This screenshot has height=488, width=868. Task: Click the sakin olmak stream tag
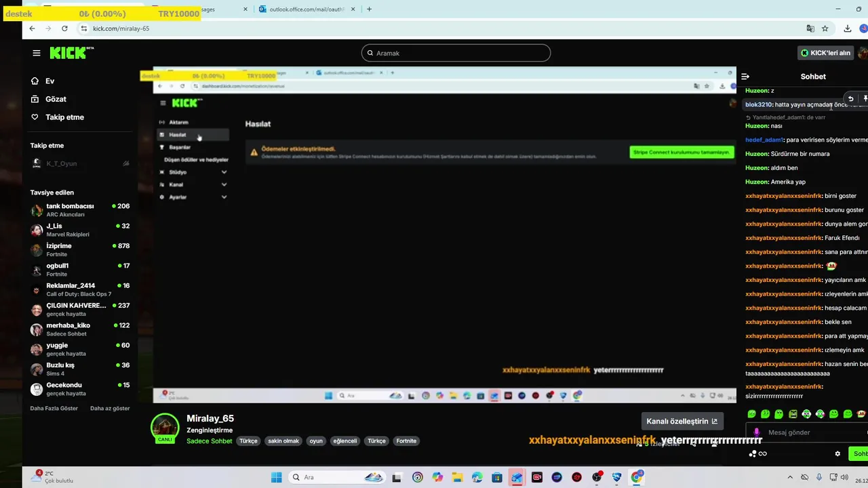[x=283, y=441]
